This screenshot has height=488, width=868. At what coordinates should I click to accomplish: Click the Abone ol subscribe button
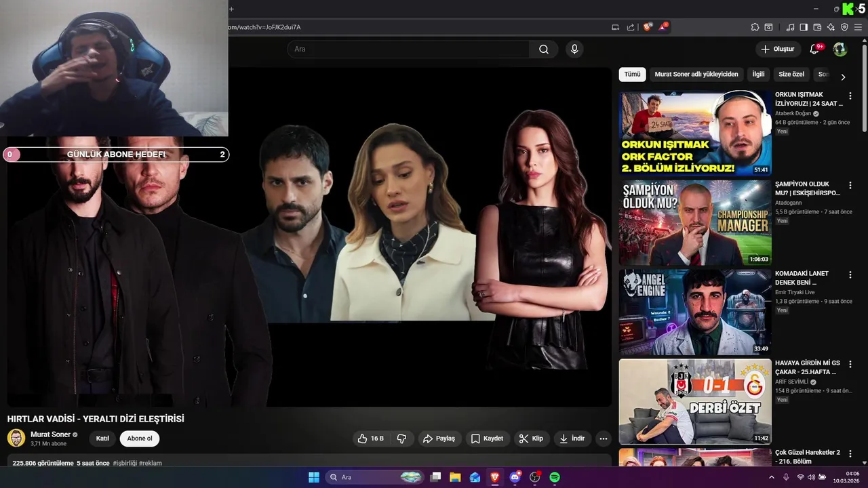pos(140,439)
